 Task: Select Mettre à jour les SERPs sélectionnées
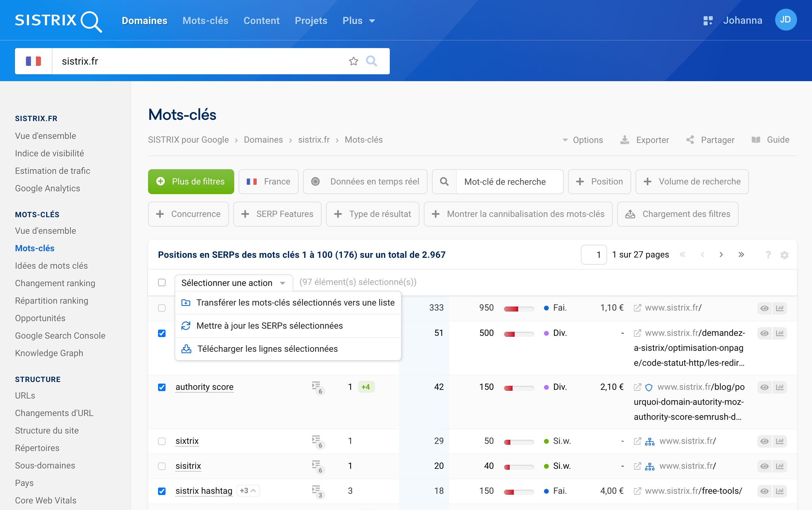click(x=288, y=326)
